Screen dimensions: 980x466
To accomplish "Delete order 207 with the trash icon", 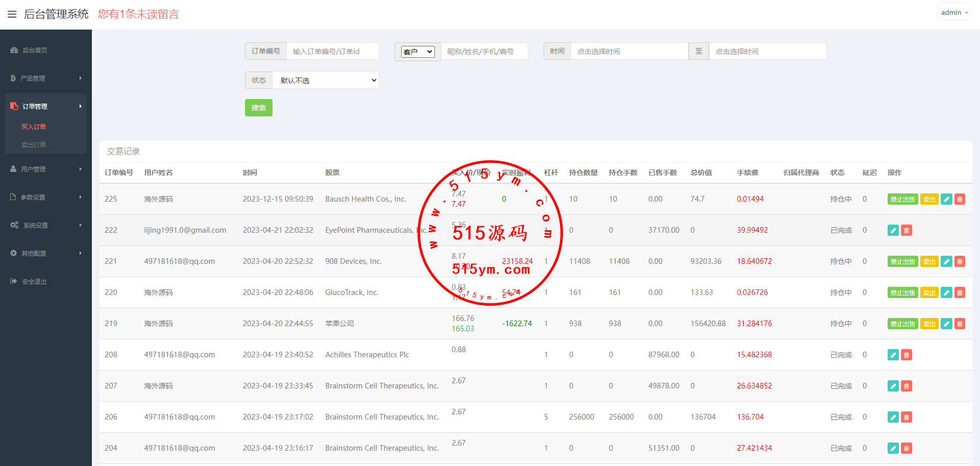I will click(906, 386).
